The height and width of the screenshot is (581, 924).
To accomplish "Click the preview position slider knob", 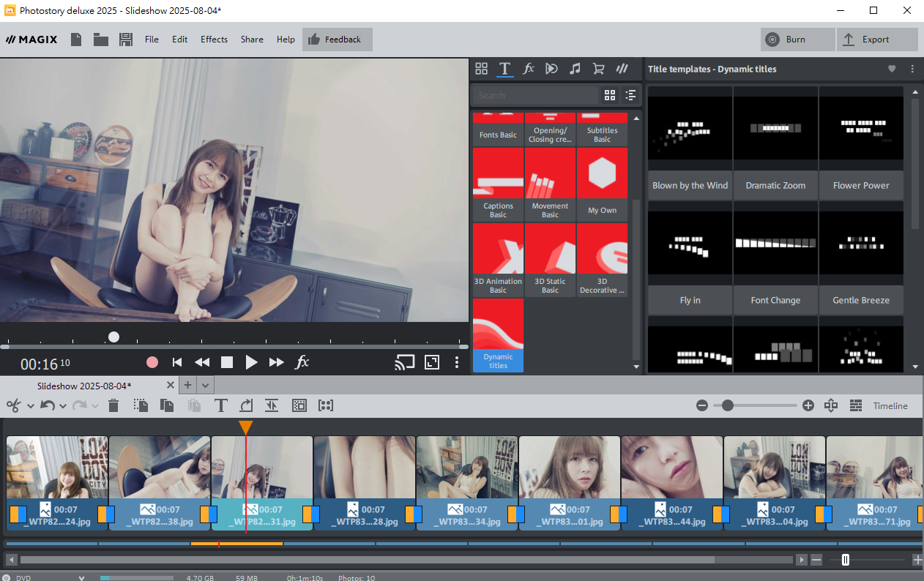I will (113, 337).
